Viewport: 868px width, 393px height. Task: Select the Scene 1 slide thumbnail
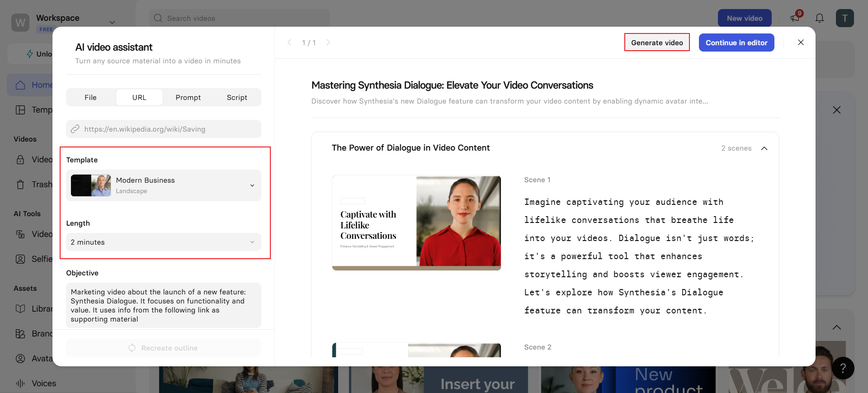coord(416,223)
